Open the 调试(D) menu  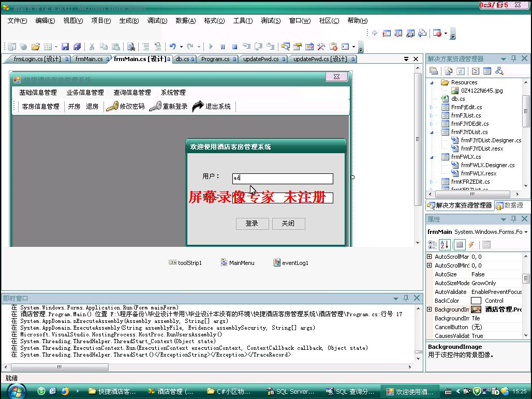(157, 21)
